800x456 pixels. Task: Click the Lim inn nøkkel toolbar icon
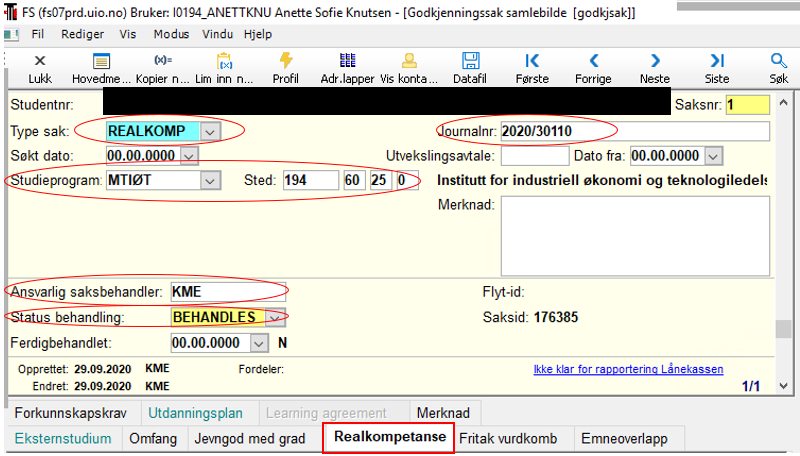tap(224, 61)
